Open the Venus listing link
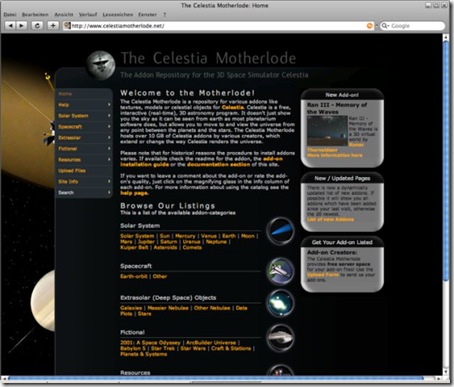Image resolution: width=454 pixels, height=387 pixels. (209, 236)
